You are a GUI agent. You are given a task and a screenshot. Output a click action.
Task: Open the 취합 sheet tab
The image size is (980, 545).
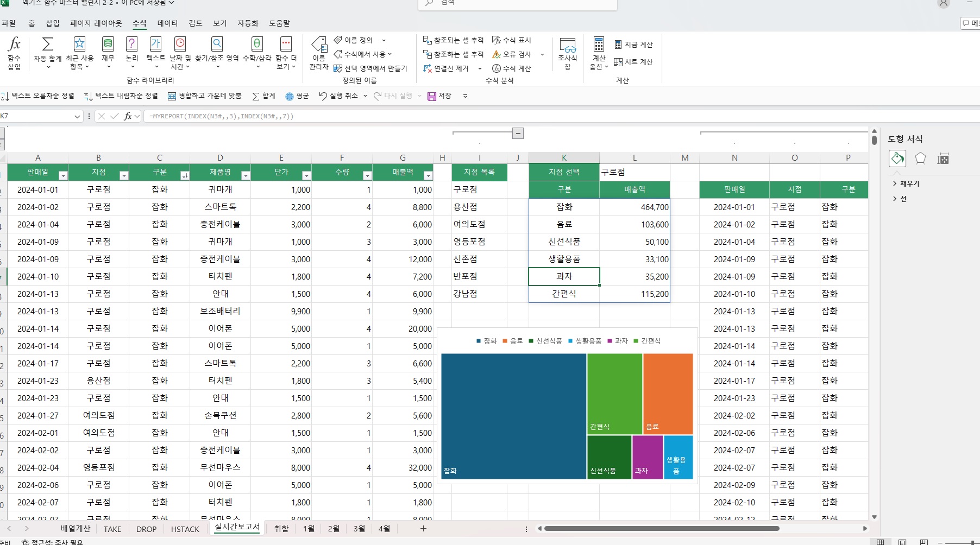point(281,529)
